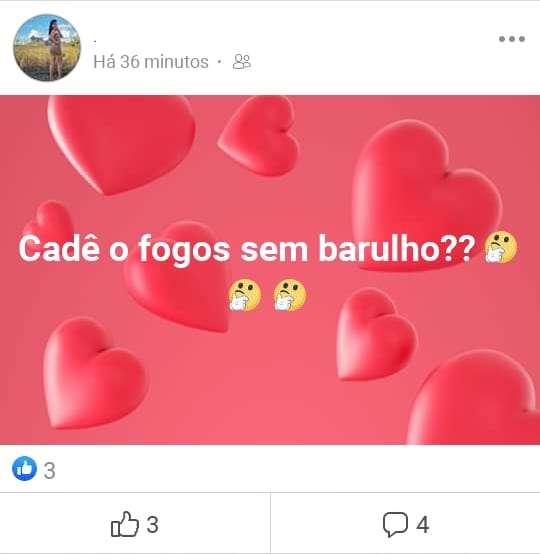Click the comment count "4"
This screenshot has width=540, height=554.
click(422, 525)
